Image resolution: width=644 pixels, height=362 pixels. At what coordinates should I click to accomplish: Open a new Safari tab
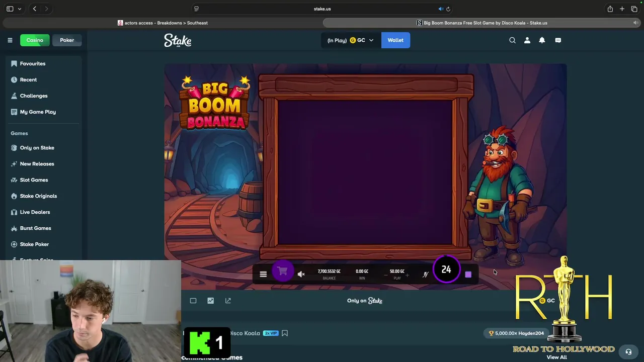click(622, 9)
